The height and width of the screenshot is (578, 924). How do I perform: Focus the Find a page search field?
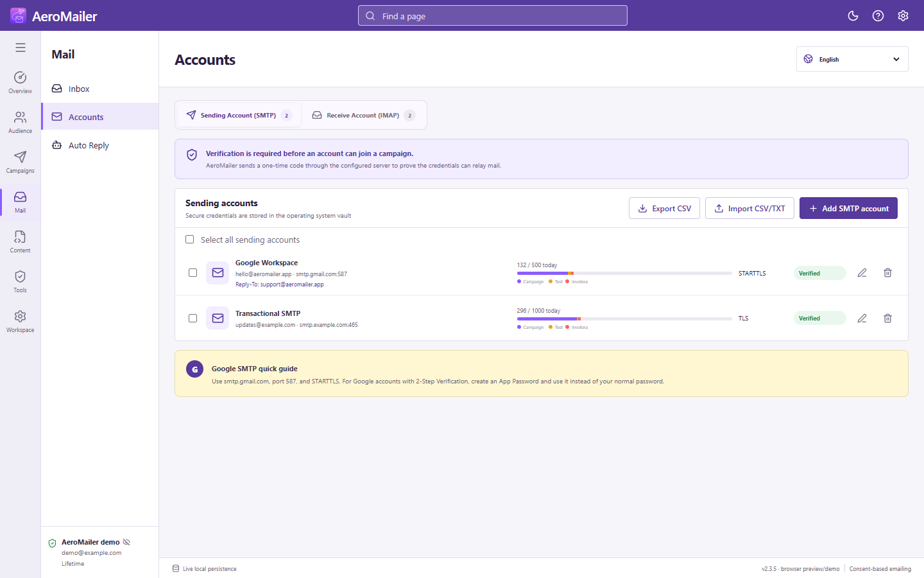[493, 16]
